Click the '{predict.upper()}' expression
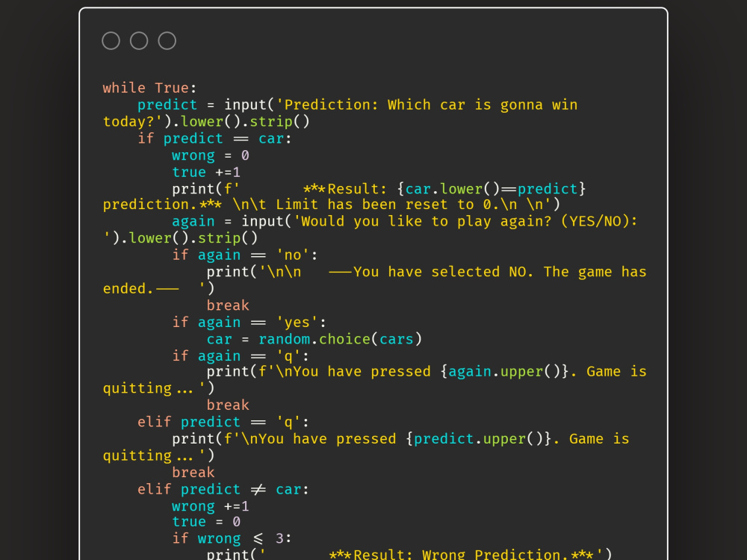747x560 pixels. [x=478, y=438]
